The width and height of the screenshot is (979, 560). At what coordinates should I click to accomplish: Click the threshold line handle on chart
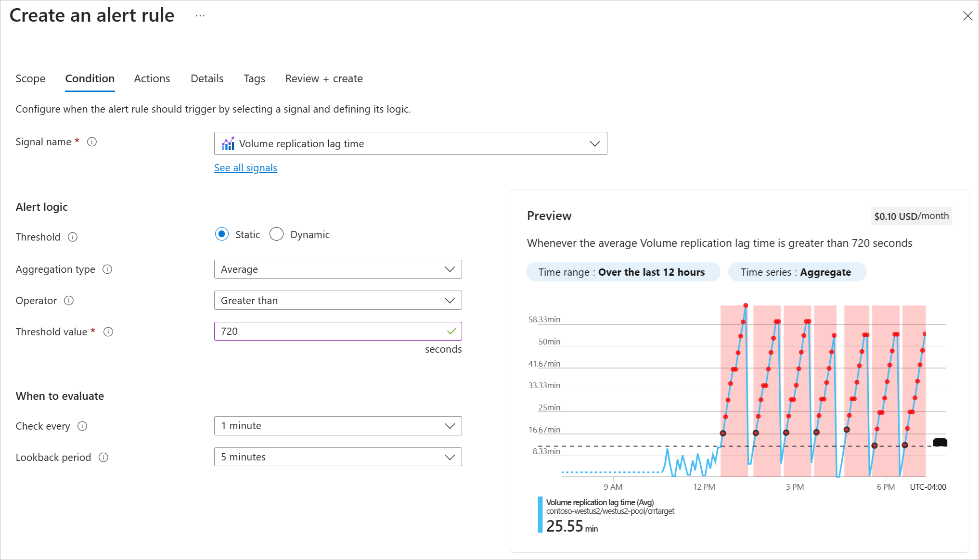point(940,443)
